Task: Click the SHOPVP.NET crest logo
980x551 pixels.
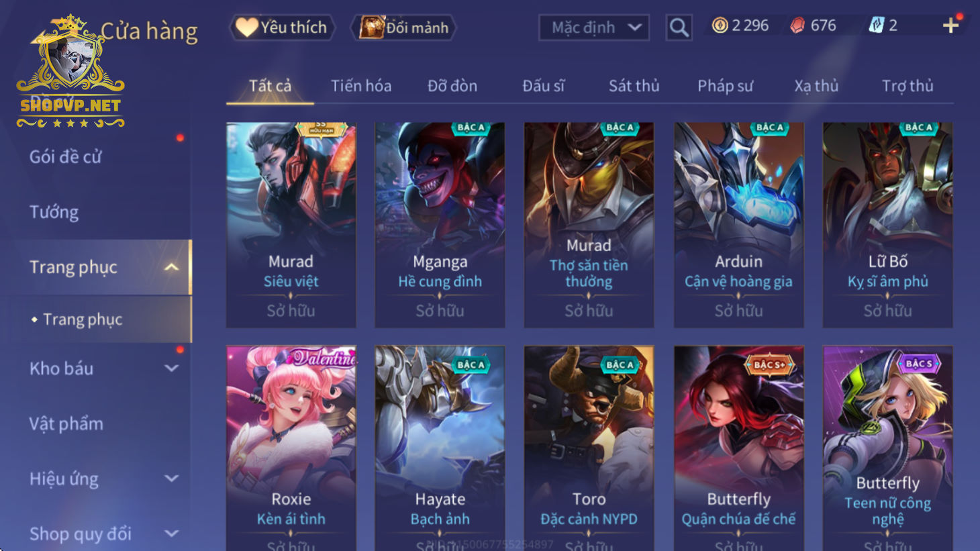Action: (x=70, y=70)
